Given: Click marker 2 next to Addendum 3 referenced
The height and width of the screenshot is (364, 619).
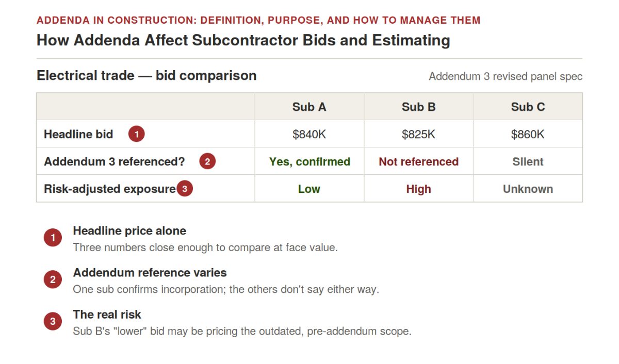Looking at the screenshot, I should (x=207, y=161).
